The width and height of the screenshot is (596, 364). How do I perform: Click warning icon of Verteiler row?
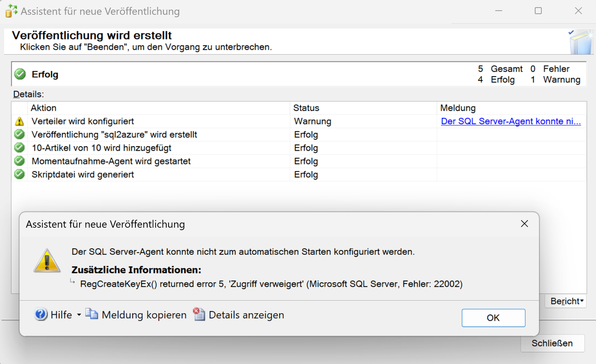(19, 121)
